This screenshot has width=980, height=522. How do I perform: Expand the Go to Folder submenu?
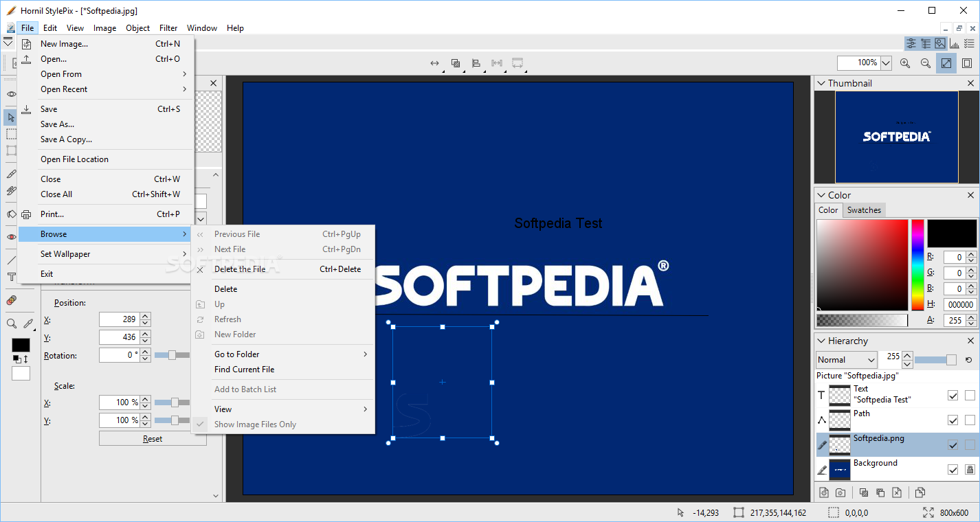(283, 354)
